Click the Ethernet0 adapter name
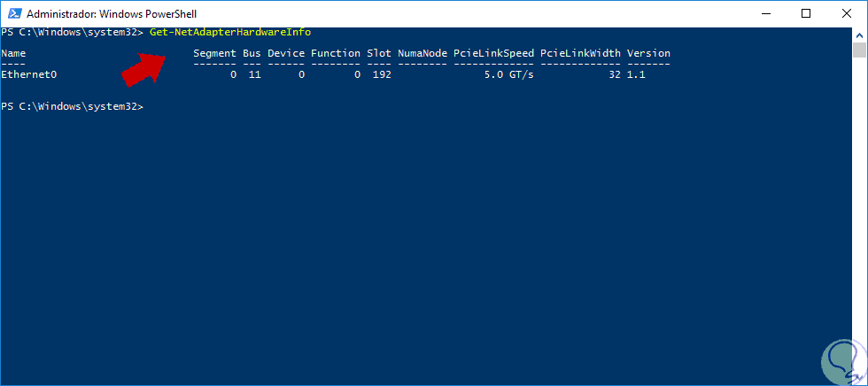This screenshot has height=386, width=868. pos(29,75)
